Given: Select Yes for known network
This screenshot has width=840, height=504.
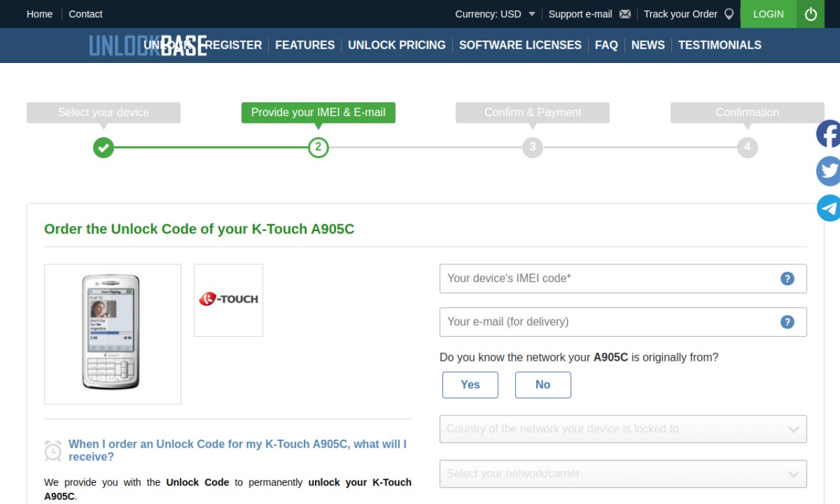Looking at the screenshot, I should pyautogui.click(x=470, y=385).
